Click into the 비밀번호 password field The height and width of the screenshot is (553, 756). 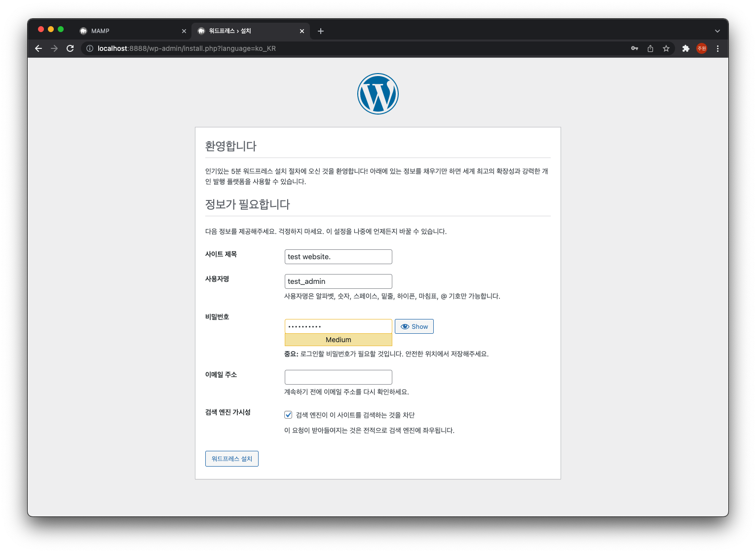[x=339, y=326]
